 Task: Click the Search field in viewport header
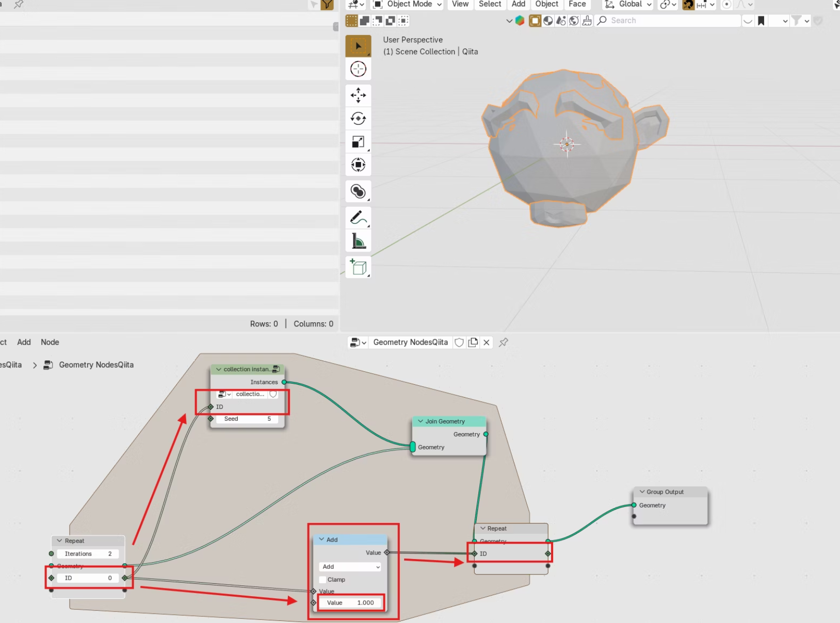668,21
